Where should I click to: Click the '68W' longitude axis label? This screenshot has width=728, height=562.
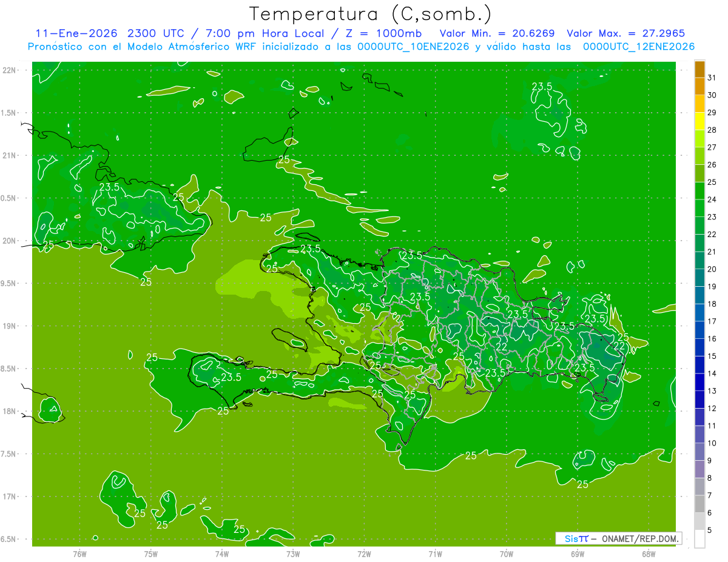pyautogui.click(x=649, y=554)
